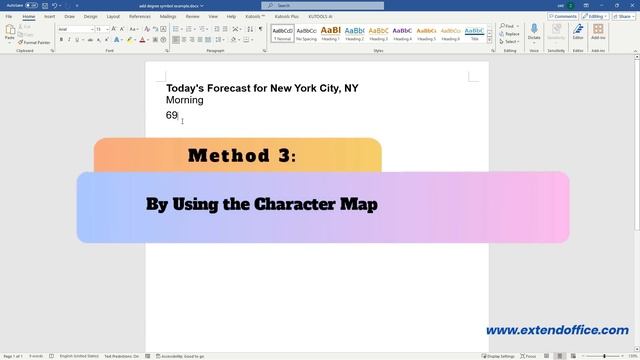Viewport: 640px width, 360px height.
Task: Click the Increase Indent icon
Action: [x=225, y=29]
